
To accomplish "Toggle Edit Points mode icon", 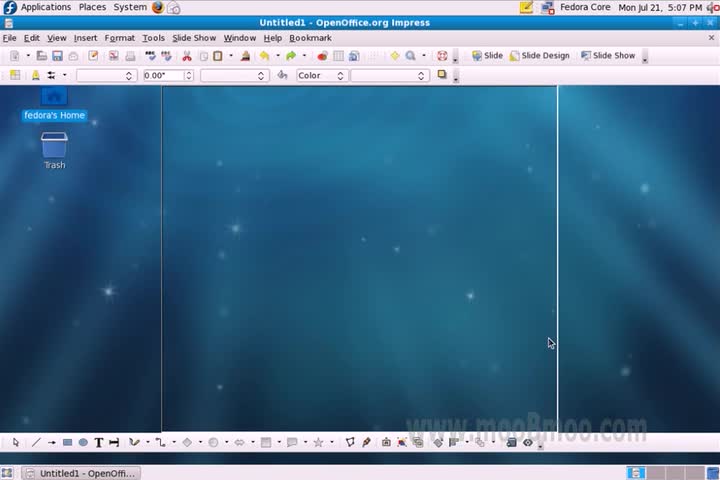I will tap(350, 442).
